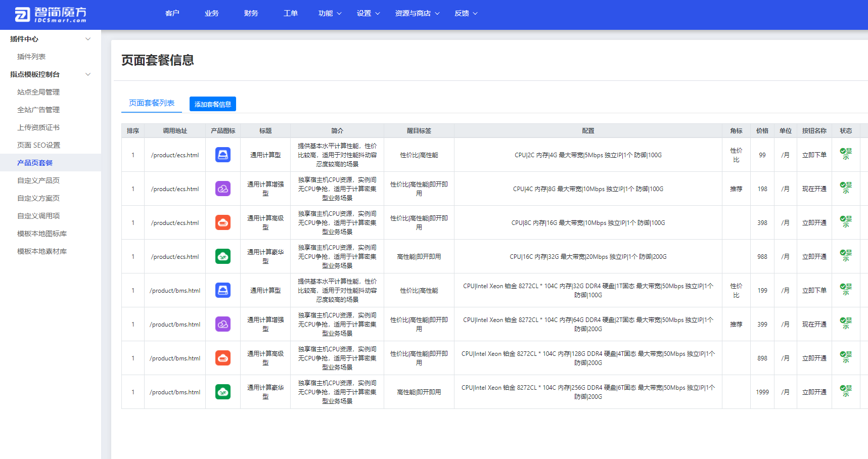Open the 工单 top menu
The image size is (868, 459).
291,13
